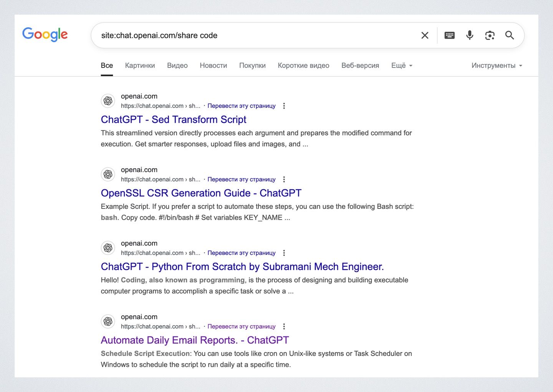Screen dimensions: 553x392
Task: Open three-dot menu for OpenSSL CSR result
Action: click(x=284, y=179)
